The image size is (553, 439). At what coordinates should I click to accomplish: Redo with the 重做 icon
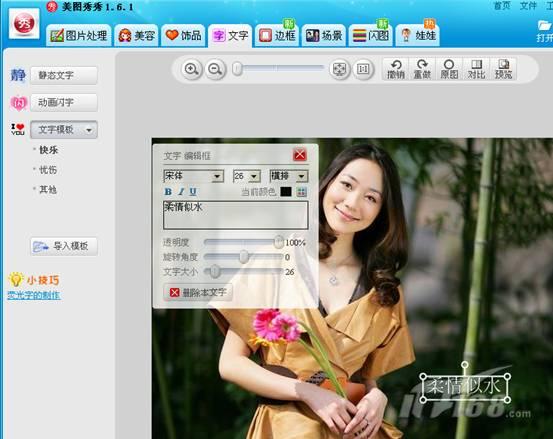[422, 69]
